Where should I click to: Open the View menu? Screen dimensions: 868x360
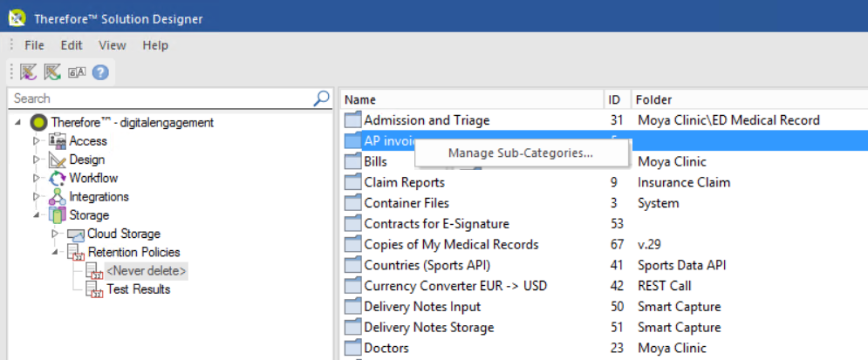113,45
